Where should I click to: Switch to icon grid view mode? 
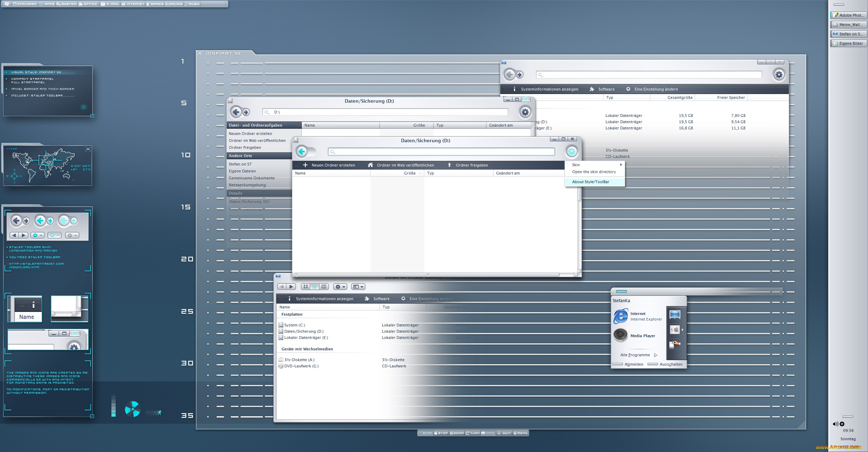pyautogui.click(x=306, y=287)
